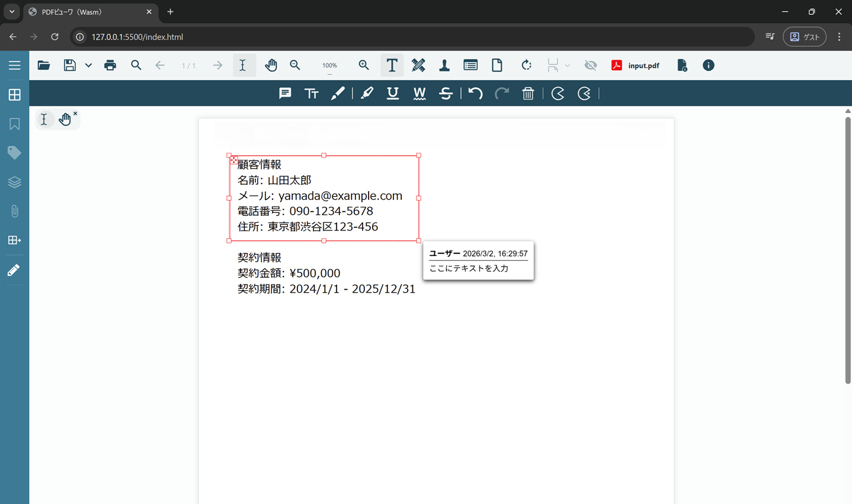Viewport: 852px width, 504px height.
Task: Open the hamburger menu at top left
Action: [x=14, y=65]
